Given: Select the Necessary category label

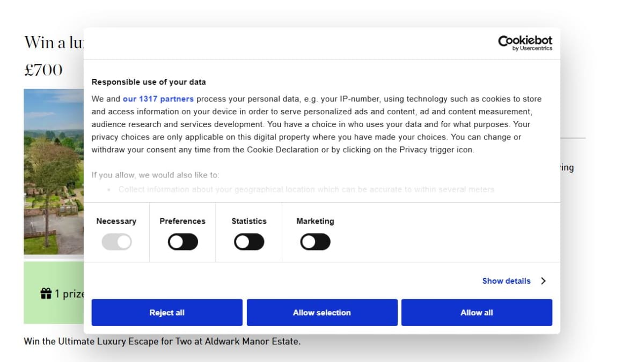Looking at the screenshot, I should [x=116, y=221].
